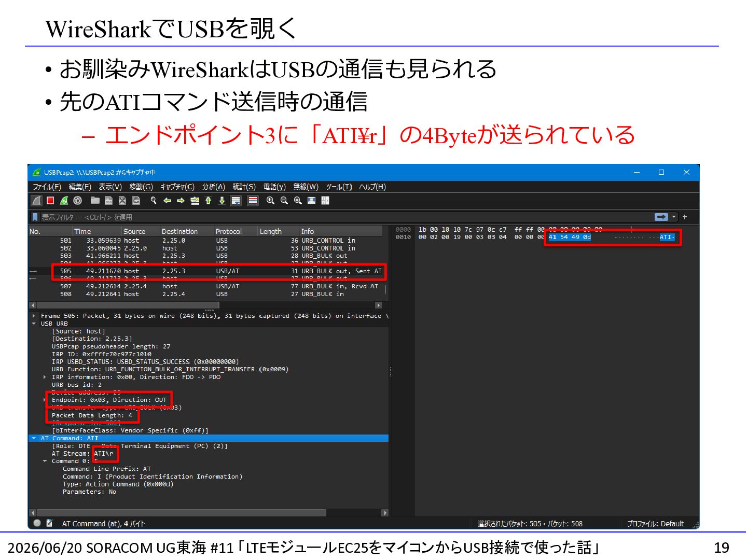Image resolution: width=747 pixels, height=560 pixels.
Task: Toggle auto-scroll during live capture
Action: (236, 201)
